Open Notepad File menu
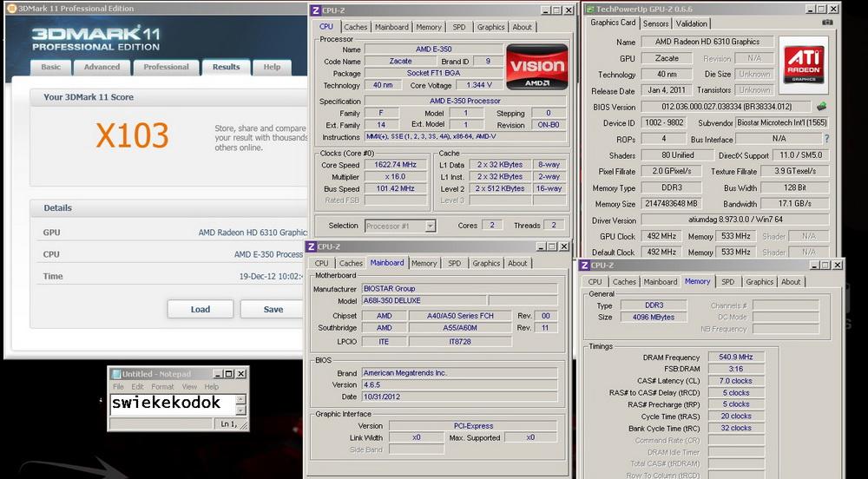868x479 pixels. 118,387
